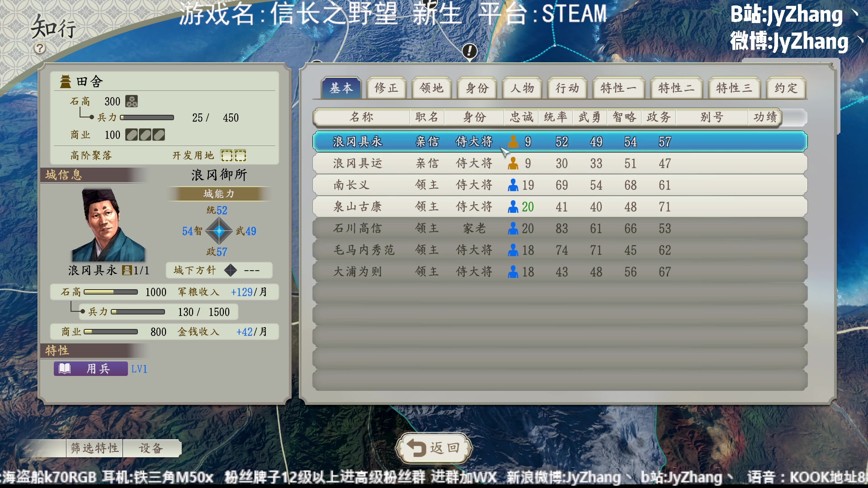Select the 毛马内秀范 row
868x488 pixels.
pyautogui.click(x=560, y=250)
